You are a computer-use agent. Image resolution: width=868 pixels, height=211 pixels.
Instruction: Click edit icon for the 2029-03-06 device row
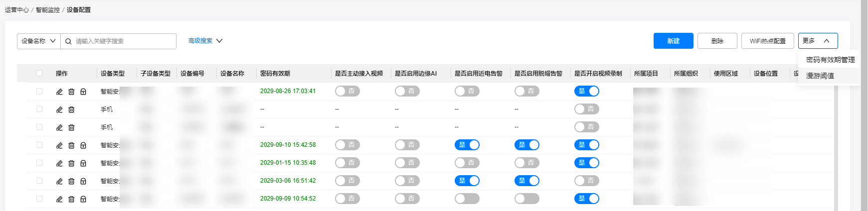tap(59, 181)
